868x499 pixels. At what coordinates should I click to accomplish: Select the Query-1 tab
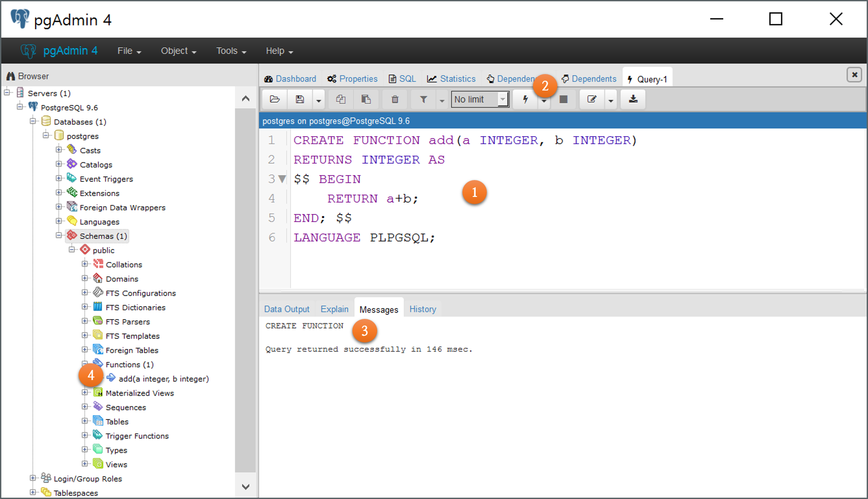pyautogui.click(x=647, y=79)
